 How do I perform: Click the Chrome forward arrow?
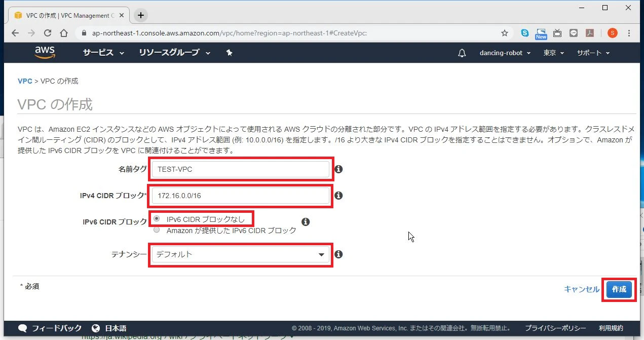31,33
